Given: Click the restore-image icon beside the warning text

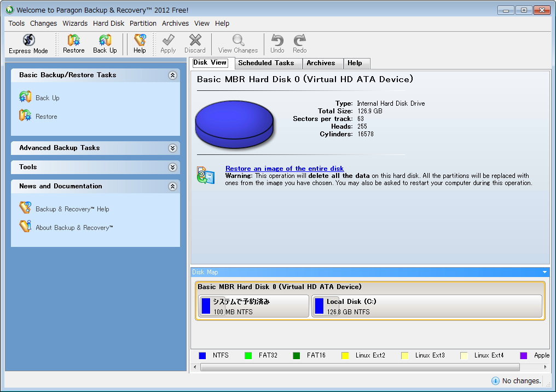Looking at the screenshot, I should pyautogui.click(x=206, y=175).
